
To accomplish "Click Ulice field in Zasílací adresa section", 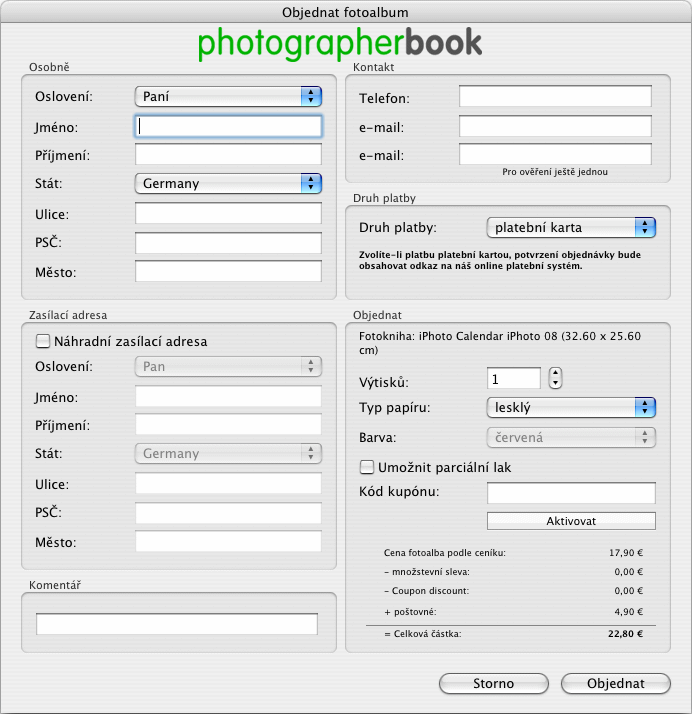I will pyautogui.click(x=228, y=484).
